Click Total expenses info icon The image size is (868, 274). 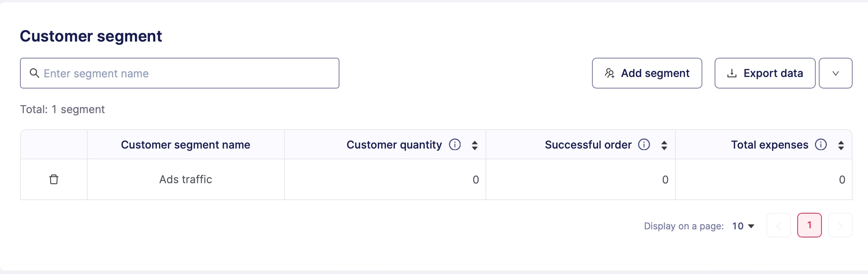click(821, 145)
